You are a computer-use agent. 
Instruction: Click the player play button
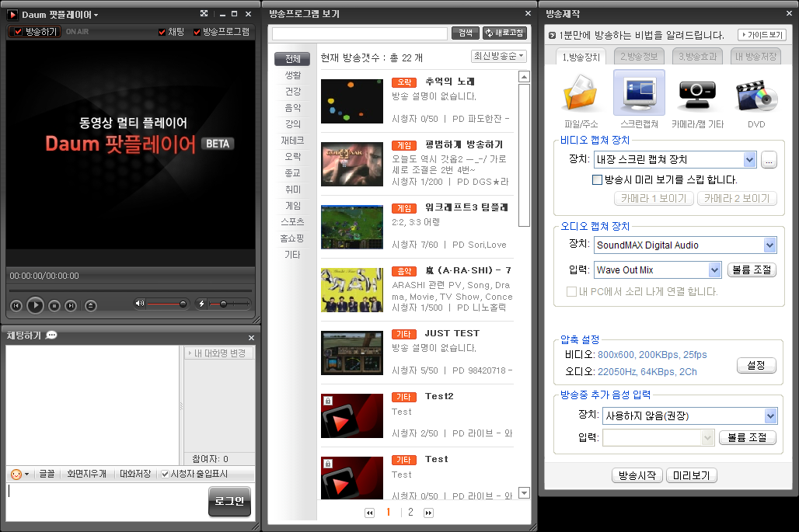[35, 305]
